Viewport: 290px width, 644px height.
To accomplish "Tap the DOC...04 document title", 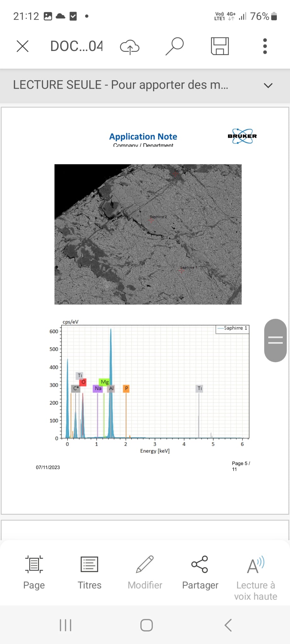I will (x=77, y=46).
